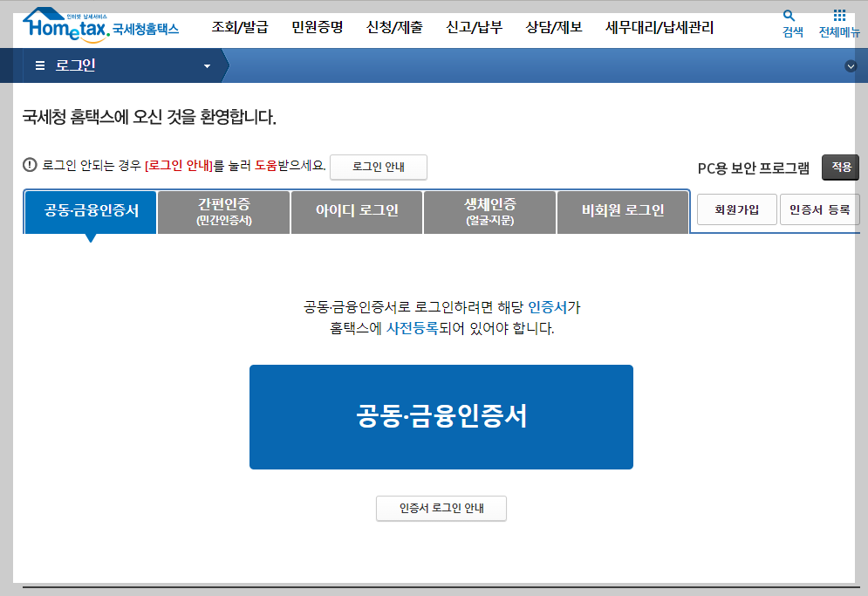Switch to the 간편인증 tab
Viewport: 868px width, 596px height.
click(x=222, y=211)
